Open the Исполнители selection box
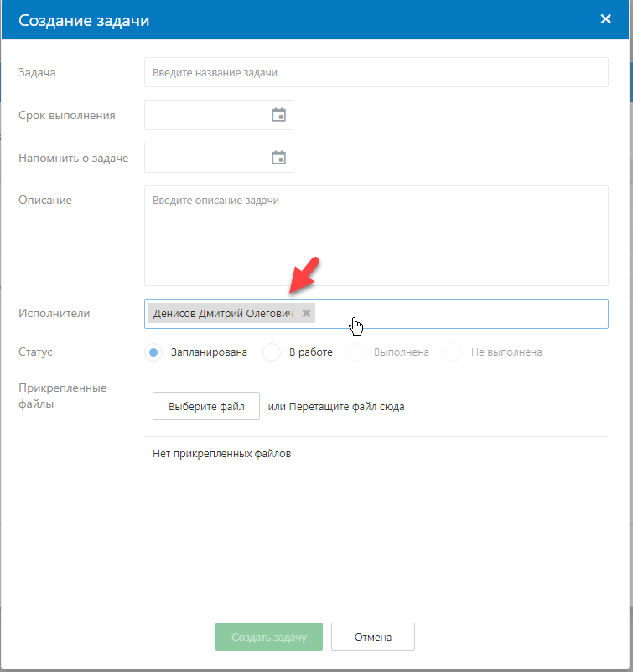633x672 pixels. tap(461, 314)
